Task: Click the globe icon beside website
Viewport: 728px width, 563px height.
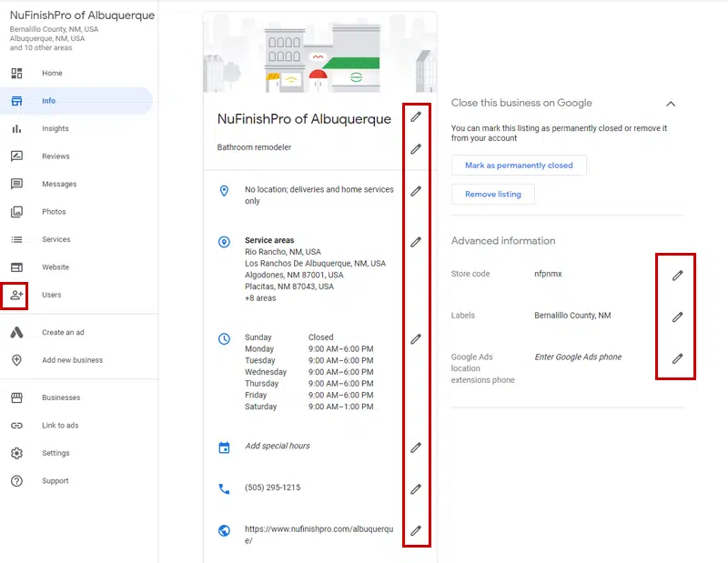Action: pyautogui.click(x=224, y=530)
